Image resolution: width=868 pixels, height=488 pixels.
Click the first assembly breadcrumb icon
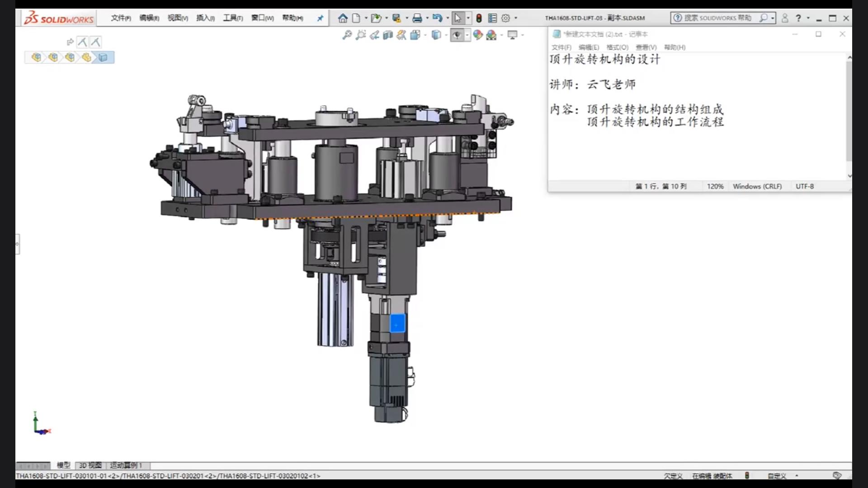pyautogui.click(x=36, y=57)
